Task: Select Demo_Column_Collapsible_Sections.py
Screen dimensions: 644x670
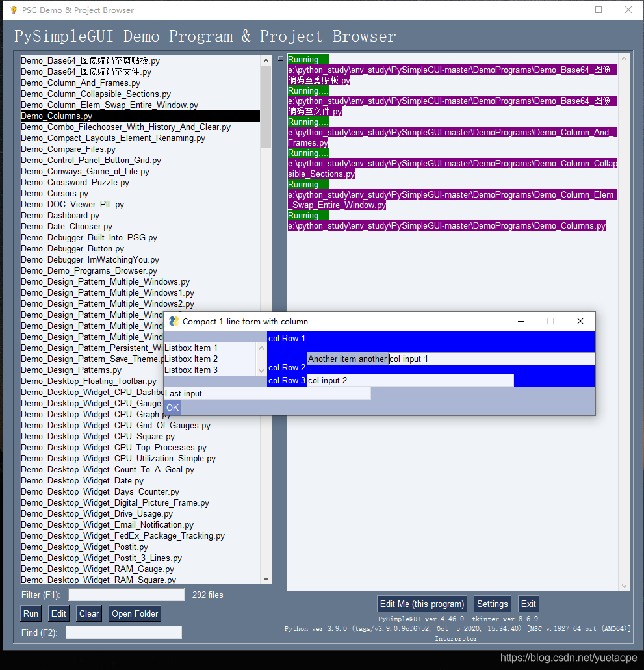Action: (140, 94)
